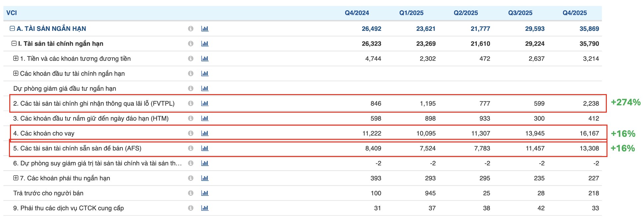
Task: Open chart icon for TÀI SẢN NGẮN HẠN row
Action: [205, 29]
